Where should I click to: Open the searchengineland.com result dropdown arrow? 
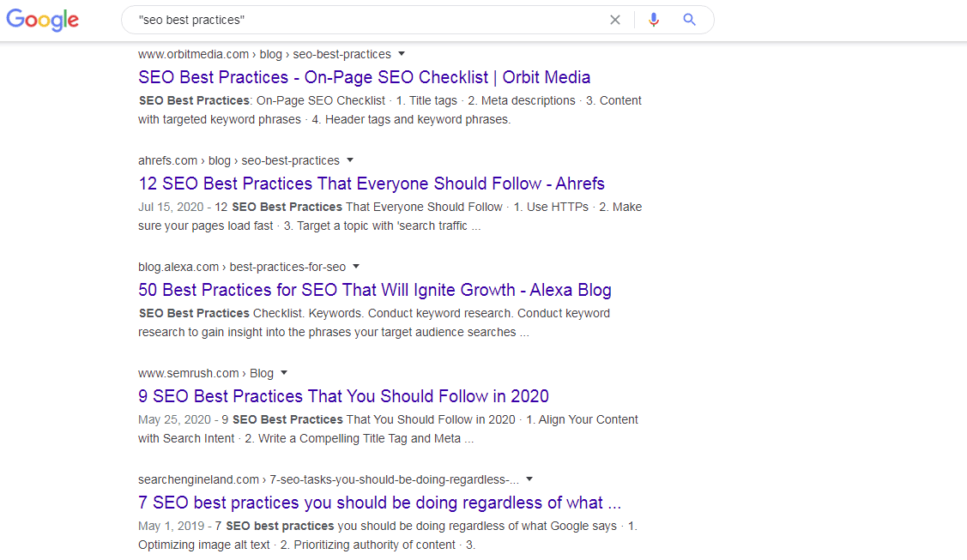[529, 479]
